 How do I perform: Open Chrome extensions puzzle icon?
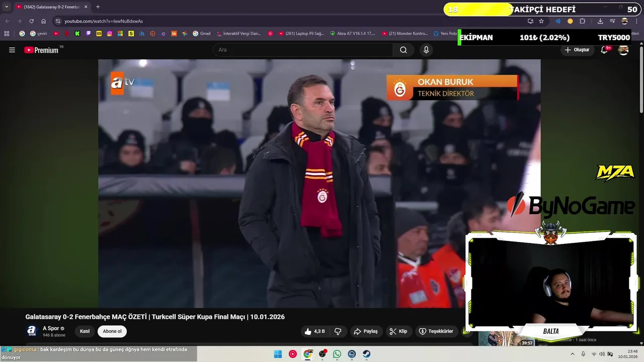click(583, 21)
